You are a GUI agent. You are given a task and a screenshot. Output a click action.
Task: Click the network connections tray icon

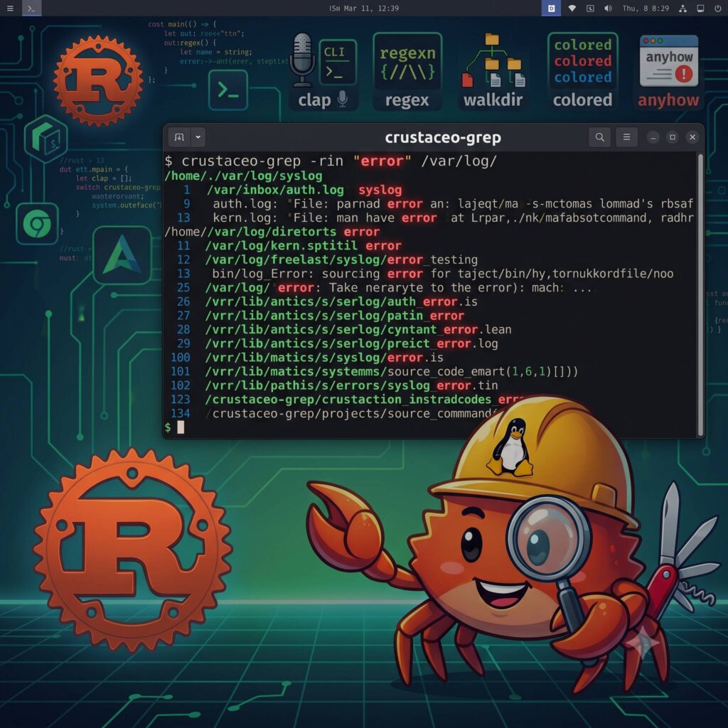click(682, 9)
